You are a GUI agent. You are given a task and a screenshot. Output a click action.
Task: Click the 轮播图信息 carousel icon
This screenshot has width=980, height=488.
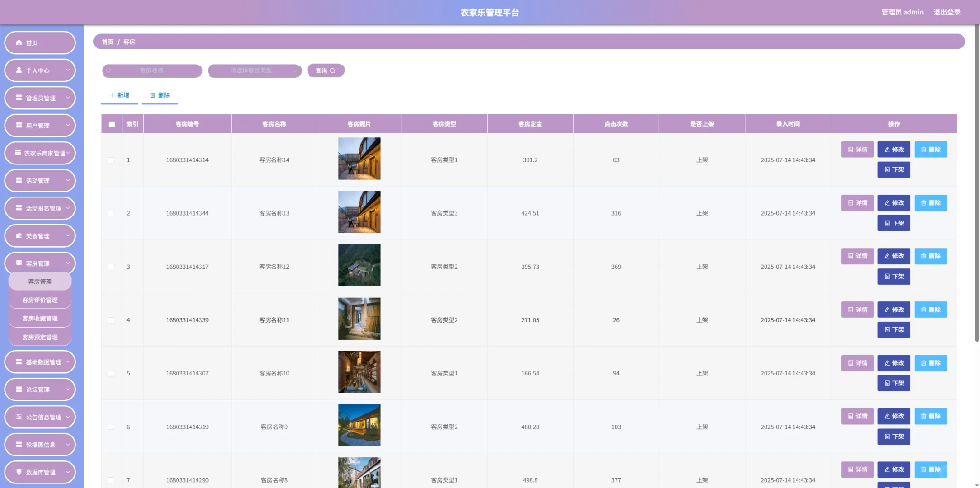pos(19,444)
